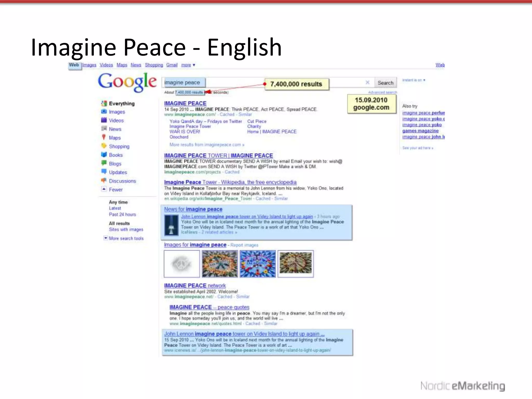Open Similar link for imaginepeace.net result
The width and height of the screenshot is (532, 399).
(243, 297)
